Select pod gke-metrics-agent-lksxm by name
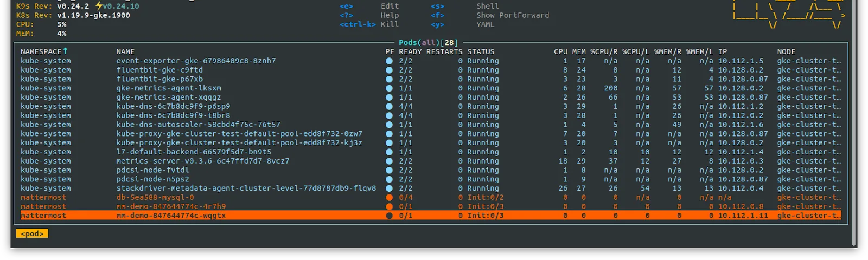This screenshot has height=260, width=868. [x=169, y=88]
